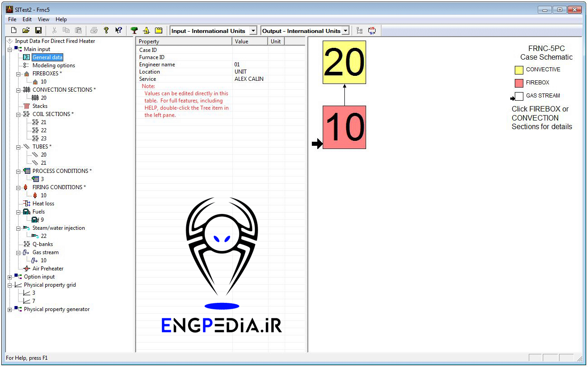Click the Print toolbar icon

pyautogui.click(x=94, y=30)
